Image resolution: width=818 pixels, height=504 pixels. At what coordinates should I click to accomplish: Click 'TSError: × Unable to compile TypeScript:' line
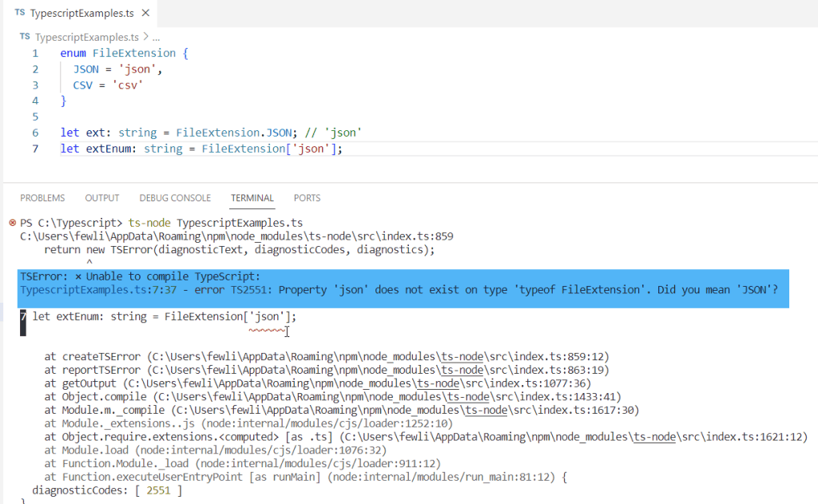(x=140, y=276)
